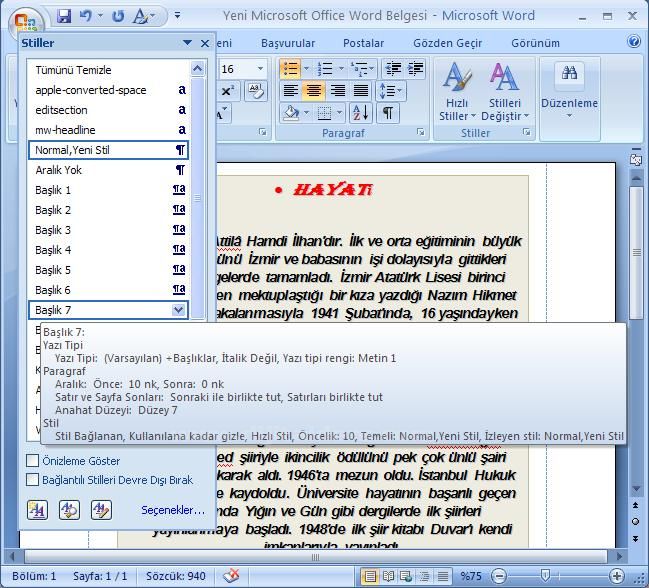Viewport: 649px width, 588px height.
Task: Apply Başlık 1 style
Action: [x=108, y=190]
